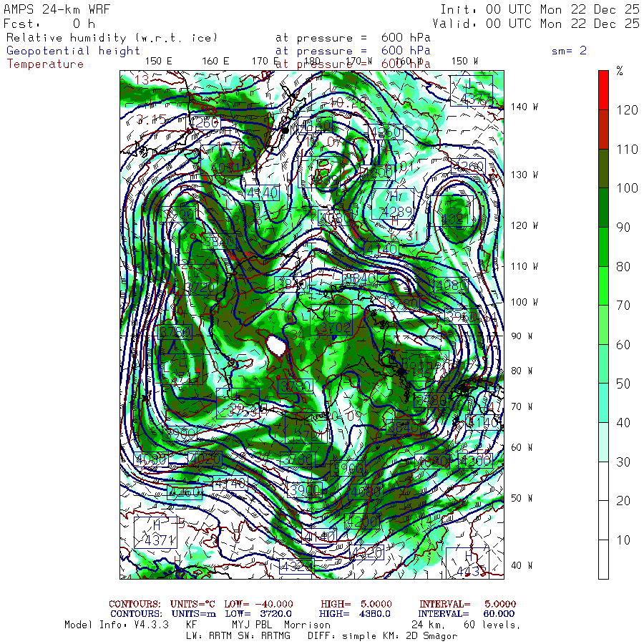This screenshot has width=644, height=644.
Task: Click the "LW: RRTM" radiation text
Action: pyautogui.click(x=209, y=636)
